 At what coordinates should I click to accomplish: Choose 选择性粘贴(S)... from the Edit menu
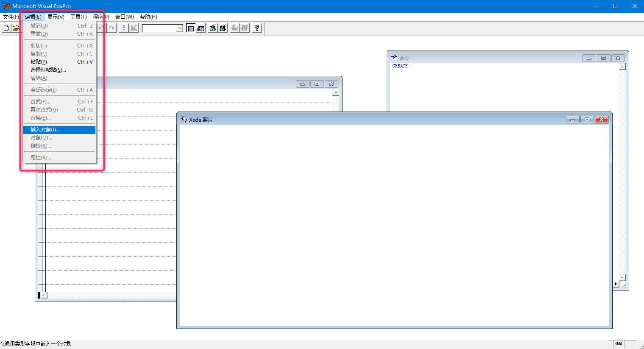[x=59, y=70]
